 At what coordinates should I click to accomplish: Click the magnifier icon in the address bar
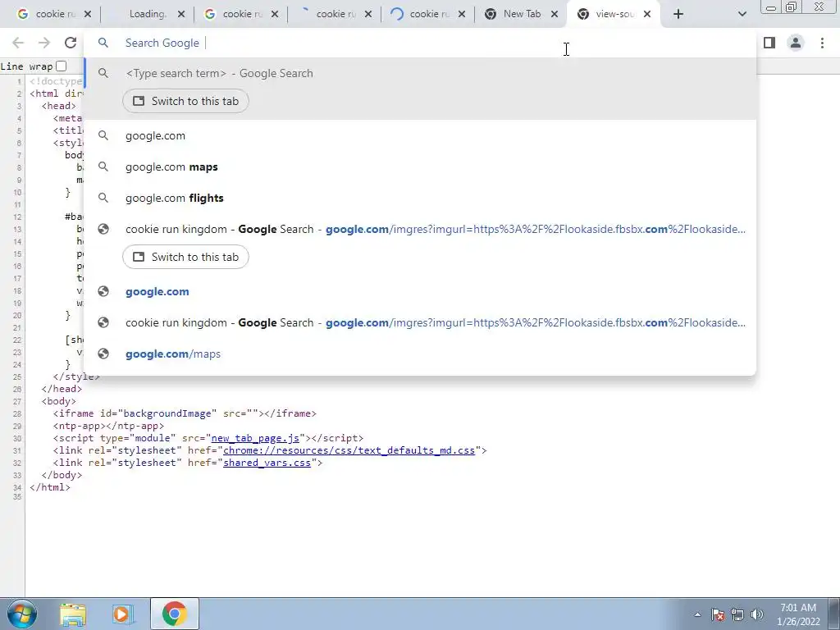click(x=103, y=43)
